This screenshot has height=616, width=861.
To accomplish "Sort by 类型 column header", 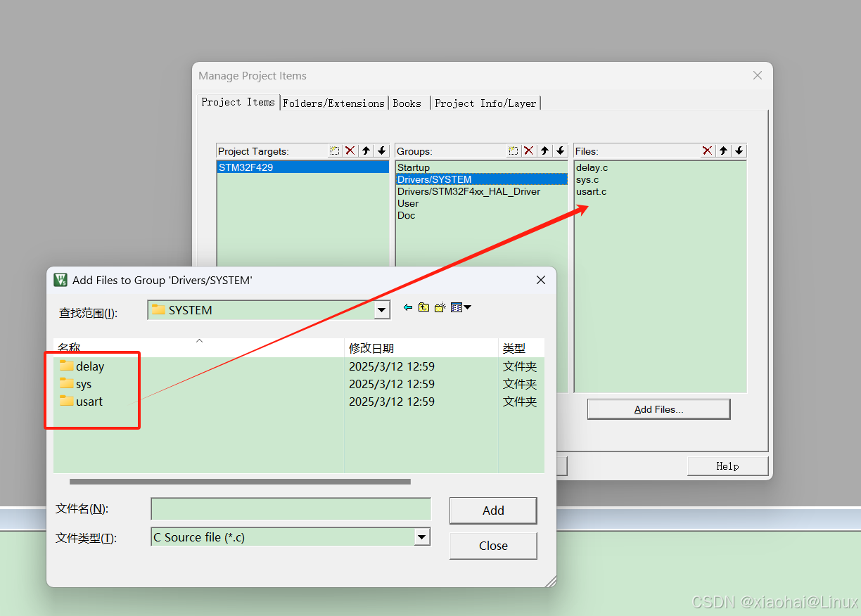I will click(521, 348).
